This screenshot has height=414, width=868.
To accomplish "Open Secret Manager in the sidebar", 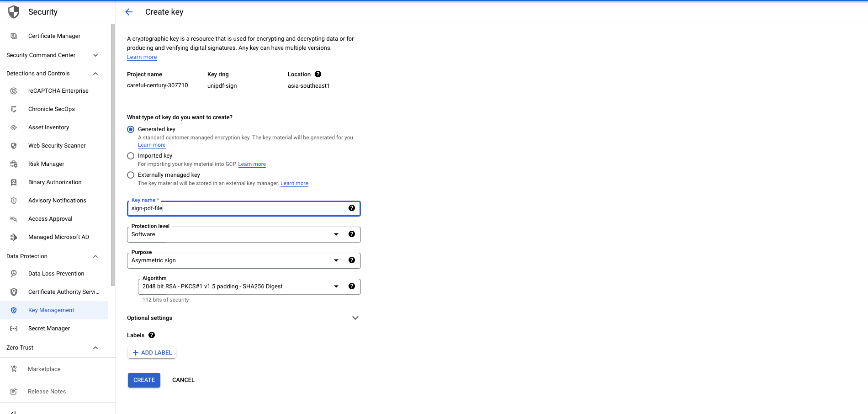I will [49, 328].
